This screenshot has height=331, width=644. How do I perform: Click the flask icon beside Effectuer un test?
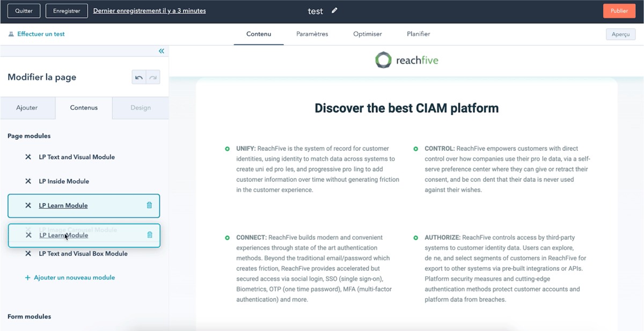11,34
